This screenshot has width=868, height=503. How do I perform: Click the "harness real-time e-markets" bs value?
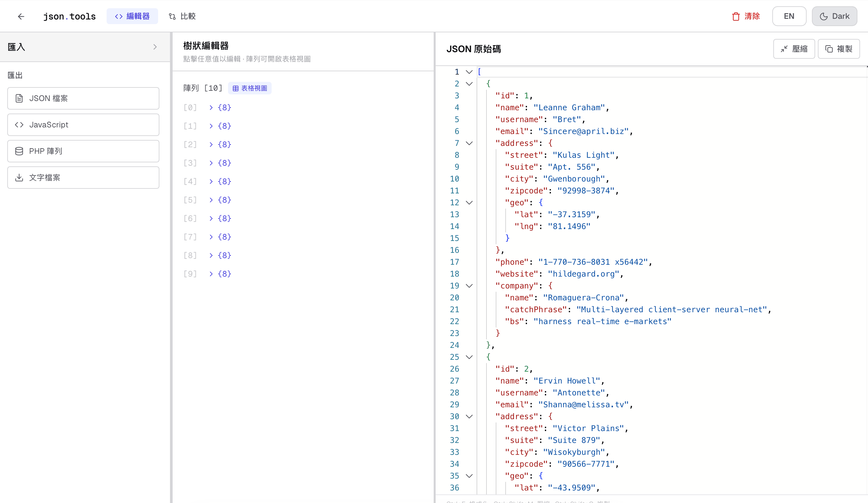pos(602,321)
